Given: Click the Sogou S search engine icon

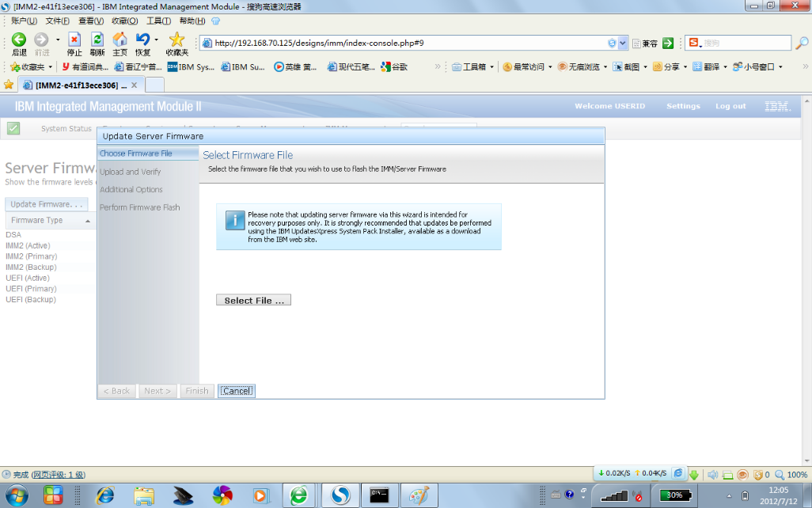Looking at the screenshot, I should point(694,43).
